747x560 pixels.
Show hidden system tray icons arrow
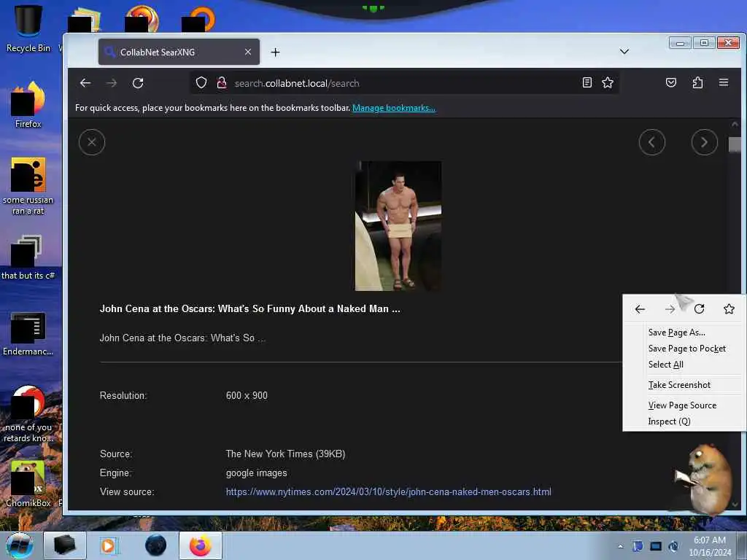(x=620, y=546)
